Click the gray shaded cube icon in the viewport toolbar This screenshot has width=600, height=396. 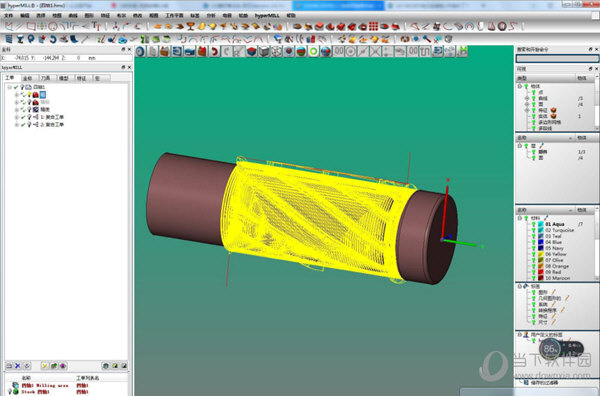(x=264, y=51)
